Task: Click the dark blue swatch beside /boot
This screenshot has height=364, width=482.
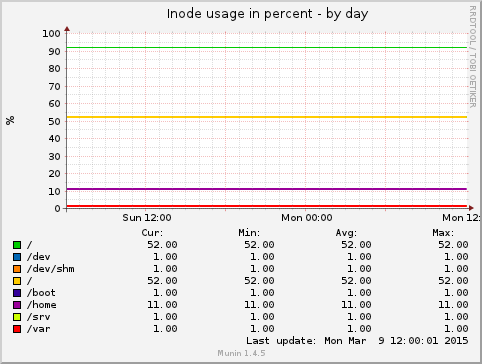Action: click(x=17, y=293)
